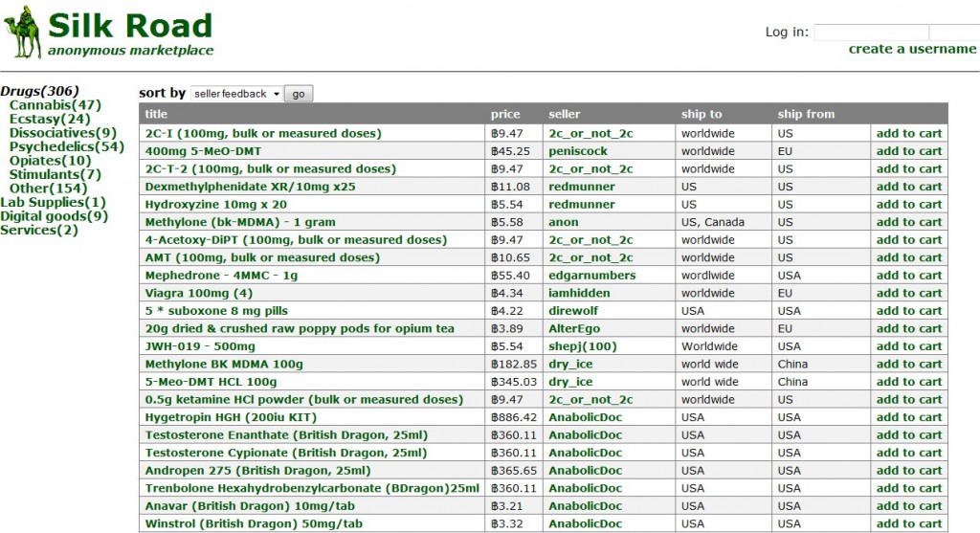The height and width of the screenshot is (533, 980).
Task: Click add to cart for Andropen 275
Action: coord(909,471)
